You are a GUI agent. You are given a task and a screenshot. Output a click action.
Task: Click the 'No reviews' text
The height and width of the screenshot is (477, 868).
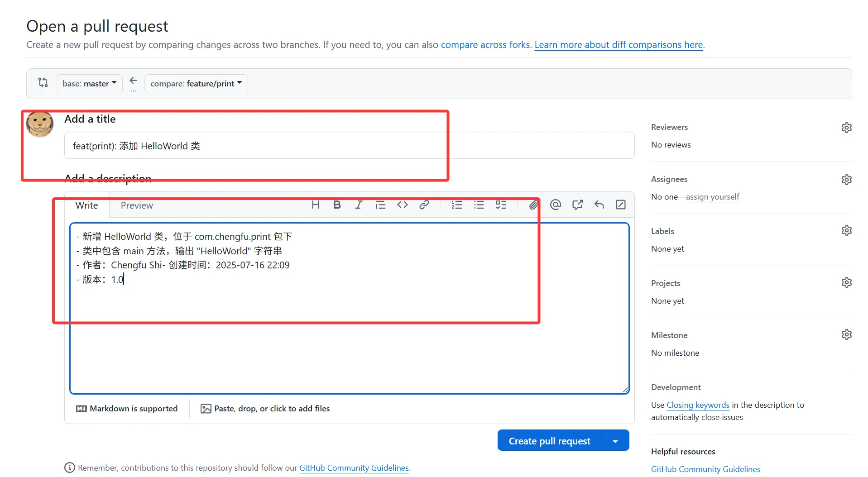[x=671, y=145]
